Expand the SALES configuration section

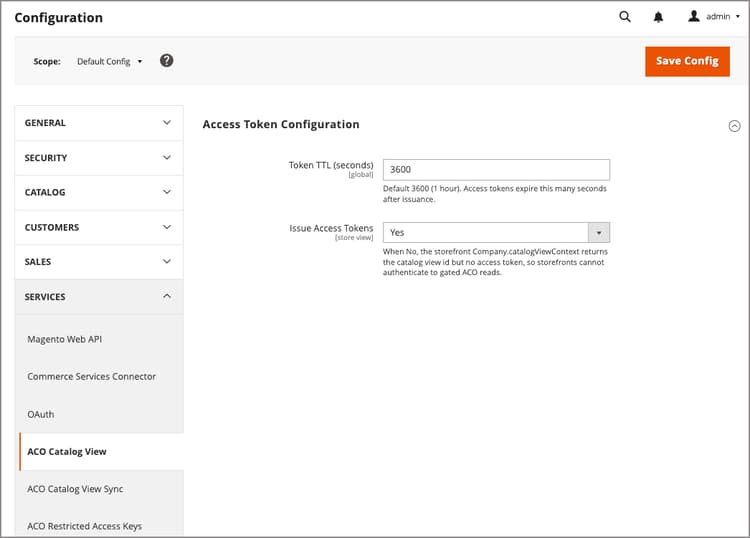click(x=99, y=262)
